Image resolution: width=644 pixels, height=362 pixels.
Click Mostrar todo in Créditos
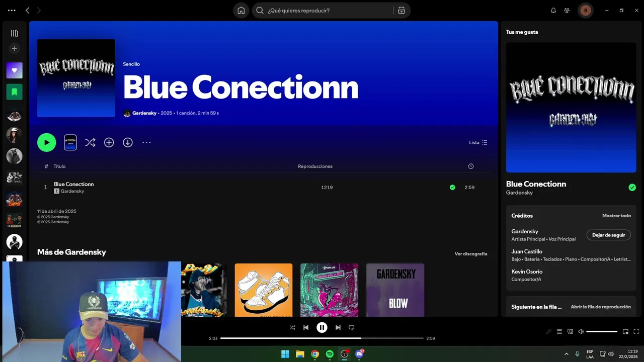point(616,216)
